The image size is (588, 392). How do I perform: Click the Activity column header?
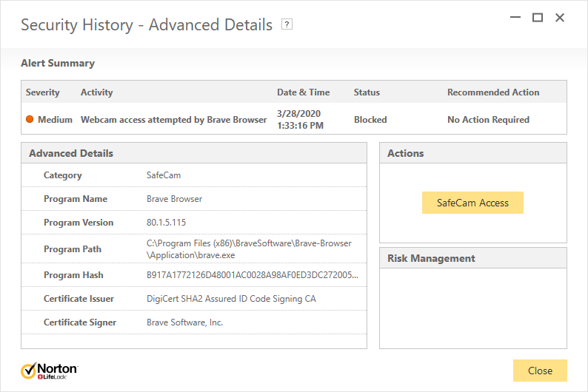[x=96, y=92]
